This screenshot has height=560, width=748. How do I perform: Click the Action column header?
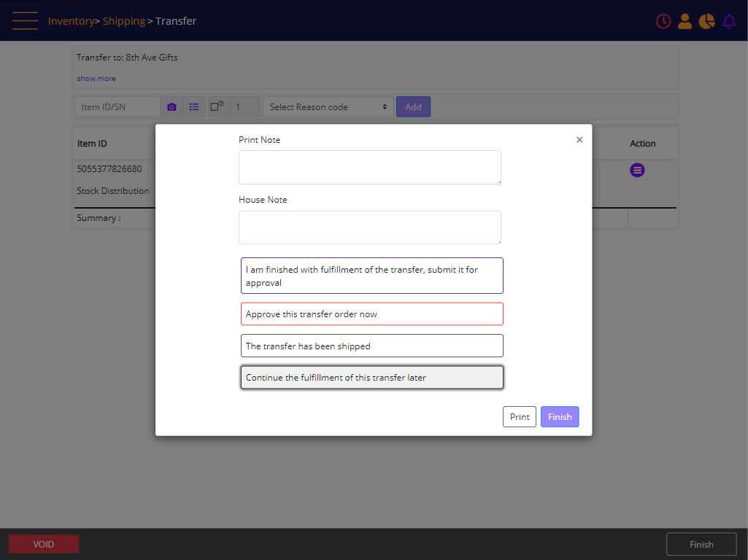point(643,144)
